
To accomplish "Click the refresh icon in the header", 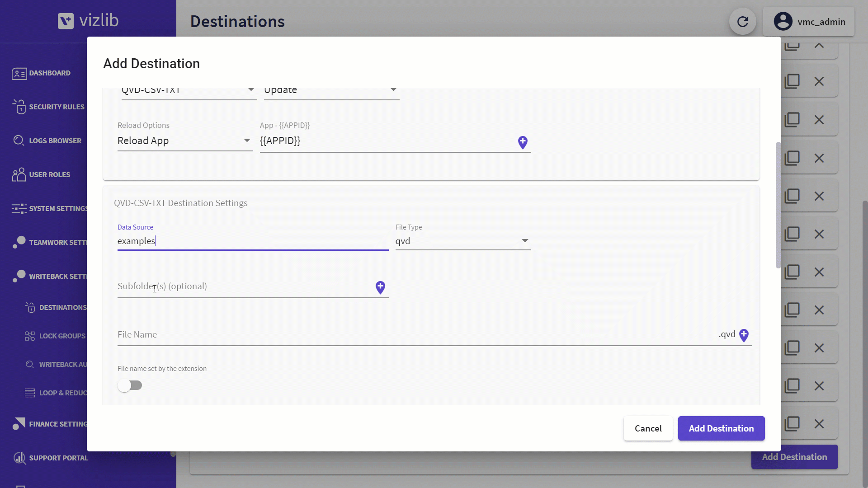I will click(743, 21).
